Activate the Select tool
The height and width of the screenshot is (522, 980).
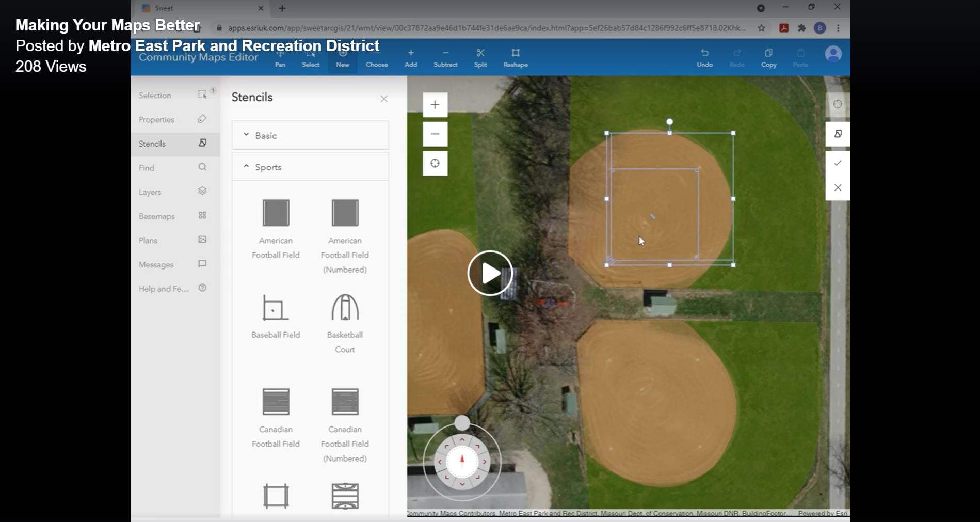(x=311, y=58)
